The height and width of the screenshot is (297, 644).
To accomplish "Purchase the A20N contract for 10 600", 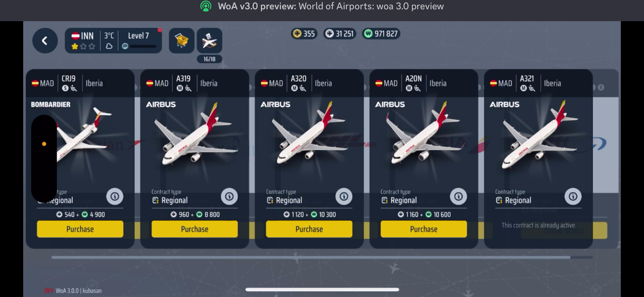I will 424,229.
